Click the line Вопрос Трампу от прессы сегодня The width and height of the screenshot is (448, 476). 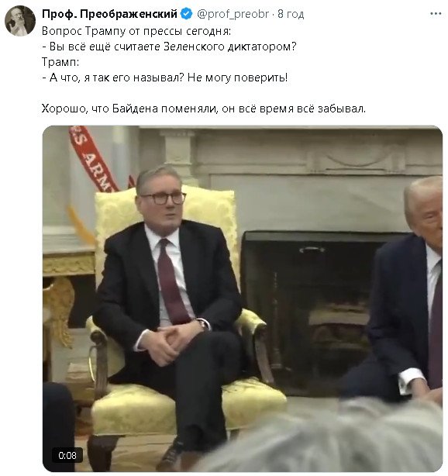pos(136,31)
